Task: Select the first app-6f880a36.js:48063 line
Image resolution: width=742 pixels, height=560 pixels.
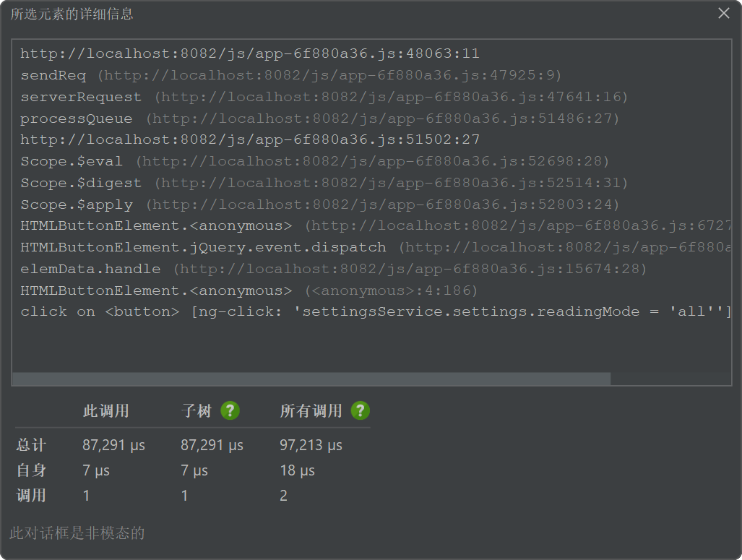Action: pyautogui.click(x=249, y=53)
